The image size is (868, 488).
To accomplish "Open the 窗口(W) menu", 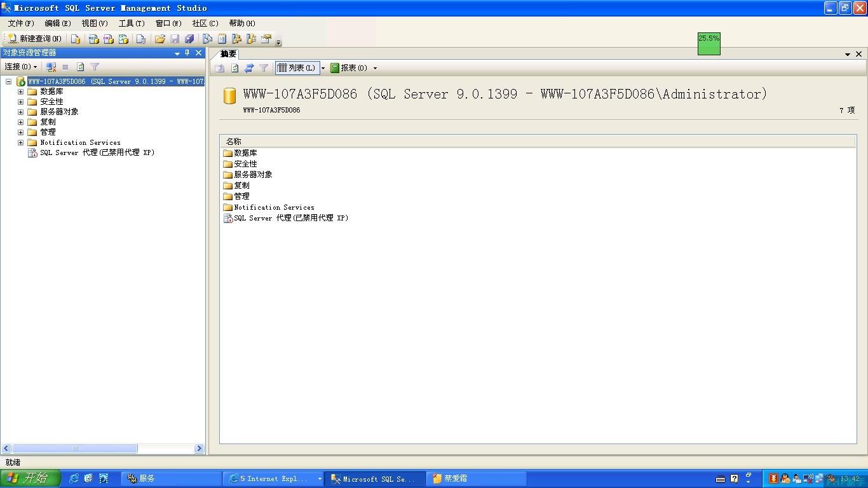I will 168,23.
